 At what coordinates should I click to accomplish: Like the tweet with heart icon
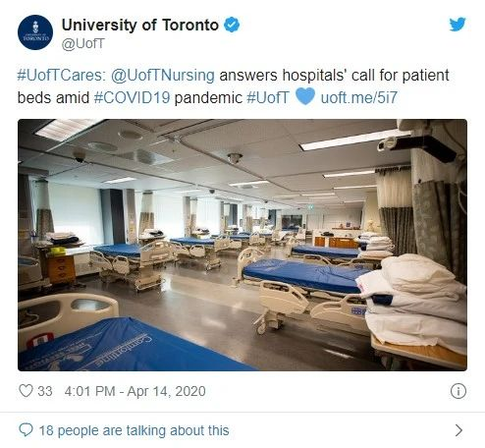pos(26,391)
